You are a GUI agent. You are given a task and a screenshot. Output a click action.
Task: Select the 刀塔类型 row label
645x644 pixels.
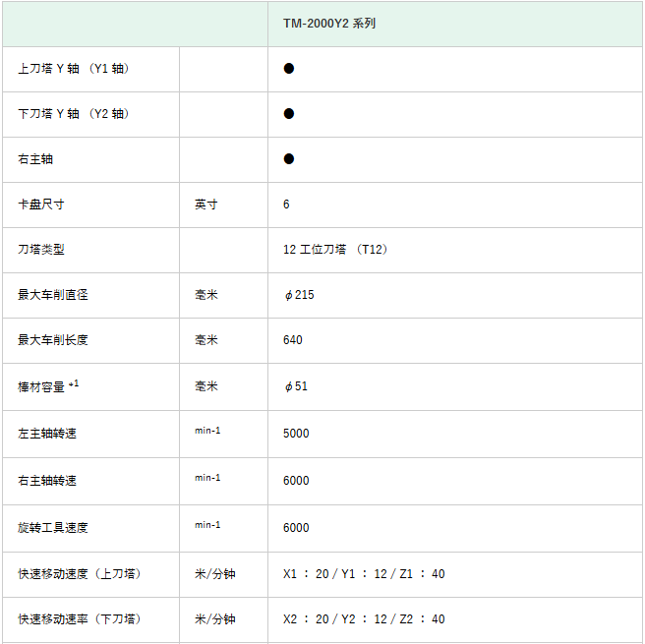tap(41, 250)
